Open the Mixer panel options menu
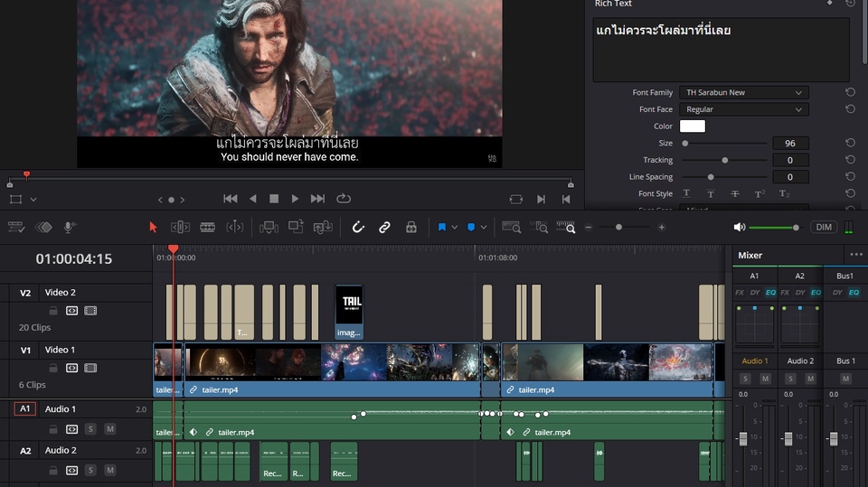The width and height of the screenshot is (868, 487). [x=855, y=255]
